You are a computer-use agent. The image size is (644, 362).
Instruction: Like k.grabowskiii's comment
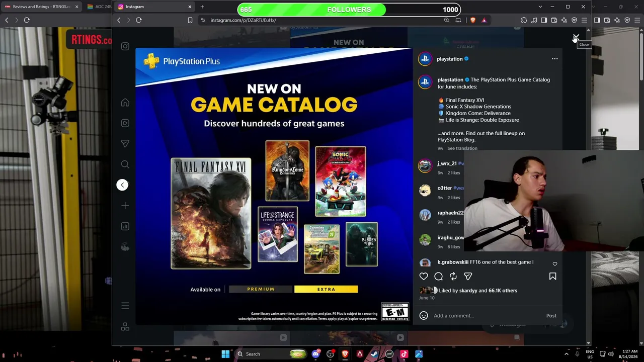[555, 263]
